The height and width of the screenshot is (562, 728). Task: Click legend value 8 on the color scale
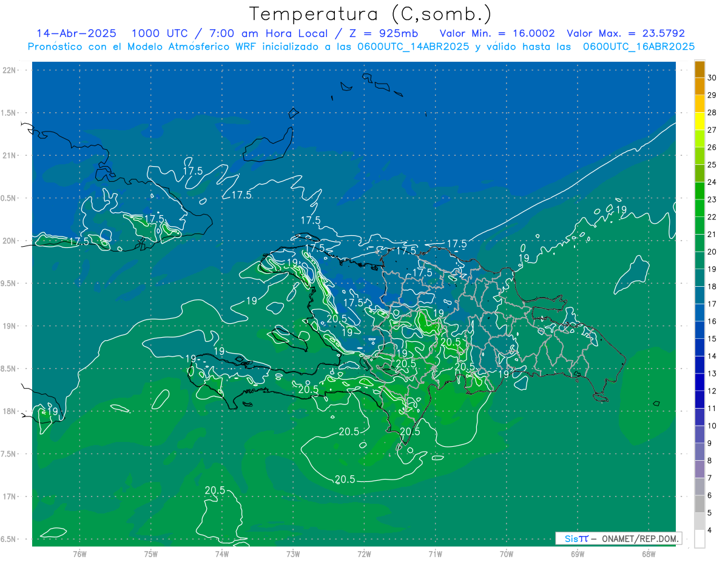point(711,461)
